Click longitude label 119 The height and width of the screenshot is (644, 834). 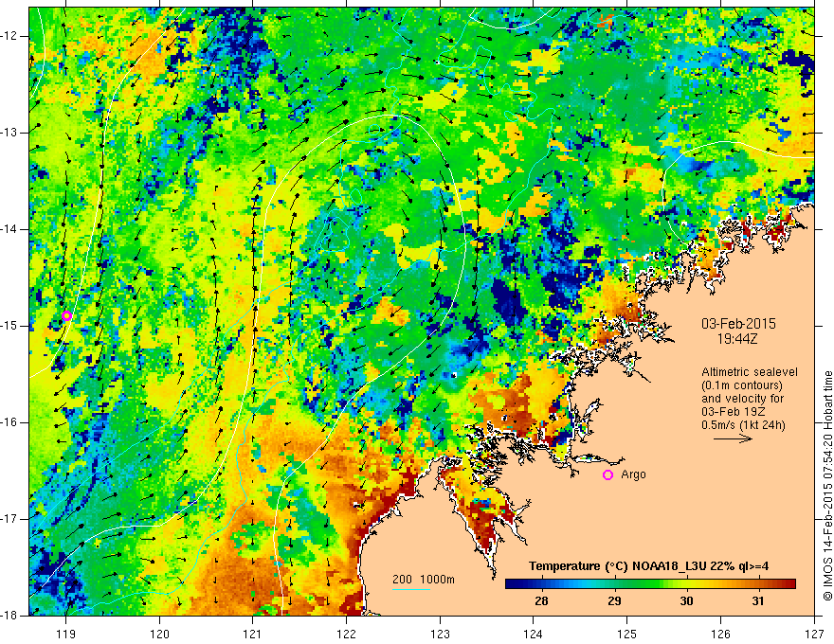(x=66, y=634)
